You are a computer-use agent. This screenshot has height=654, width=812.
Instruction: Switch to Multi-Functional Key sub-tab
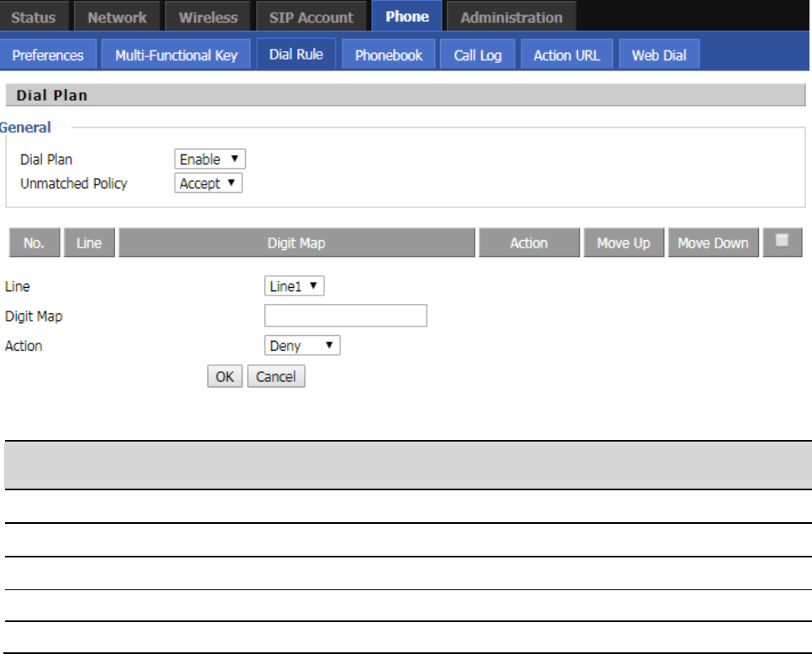[x=176, y=55]
